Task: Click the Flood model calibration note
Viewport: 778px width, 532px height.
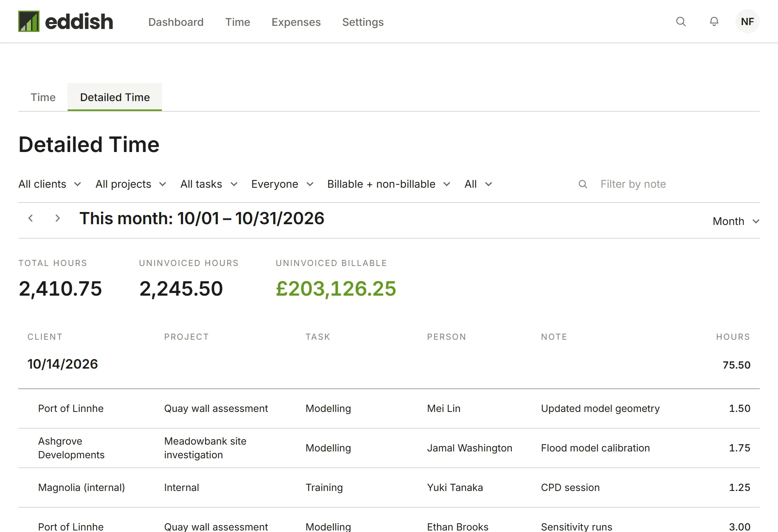Action: point(595,448)
